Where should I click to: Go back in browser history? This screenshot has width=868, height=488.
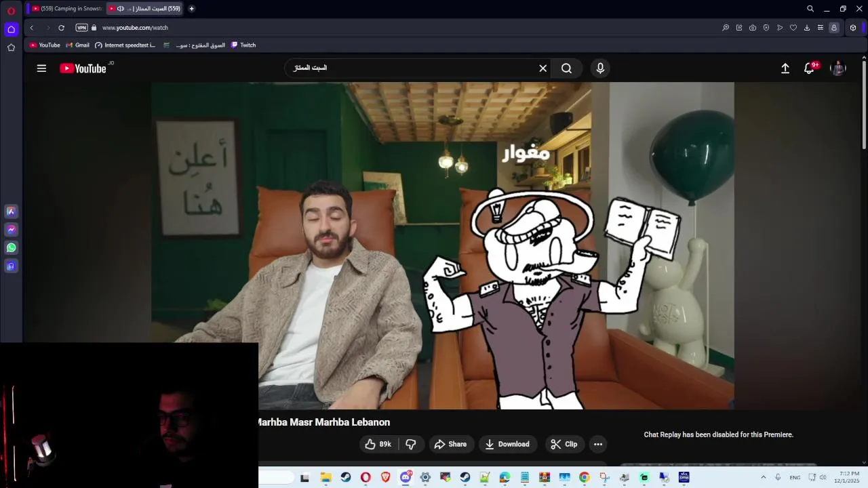click(x=31, y=28)
